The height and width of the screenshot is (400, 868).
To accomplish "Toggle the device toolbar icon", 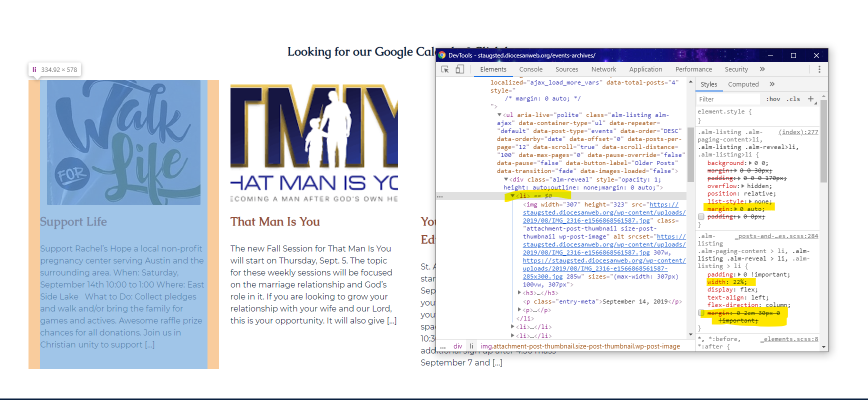I will (459, 69).
